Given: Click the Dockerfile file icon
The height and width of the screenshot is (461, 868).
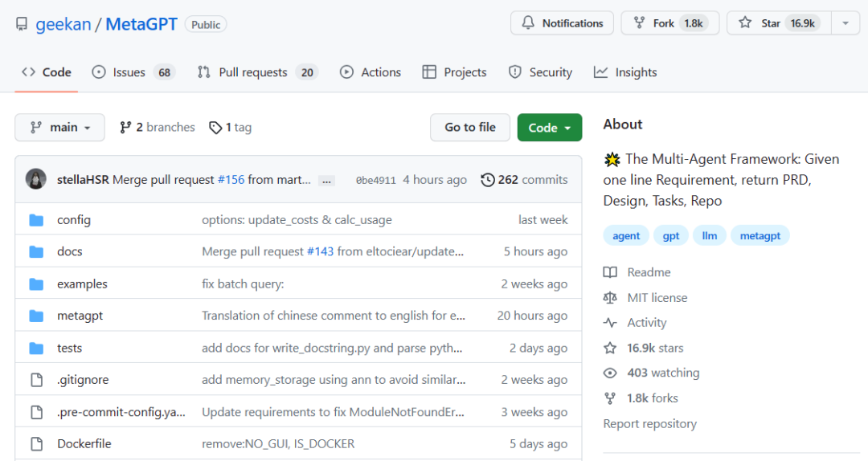Looking at the screenshot, I should tap(36, 444).
